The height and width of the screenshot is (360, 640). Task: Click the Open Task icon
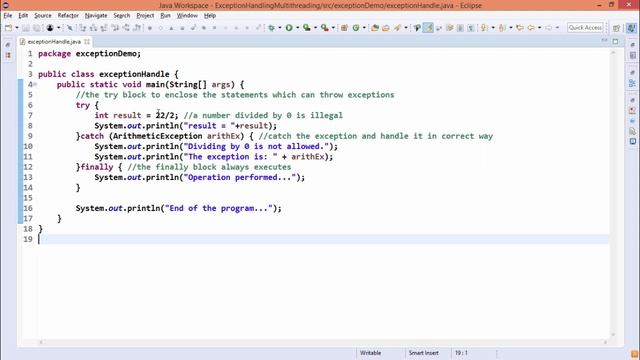pos(386,28)
